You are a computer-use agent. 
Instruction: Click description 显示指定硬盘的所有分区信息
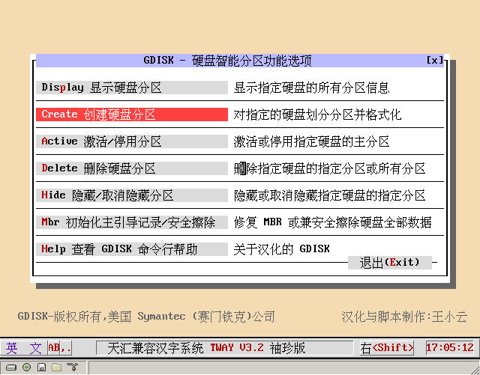point(312,88)
